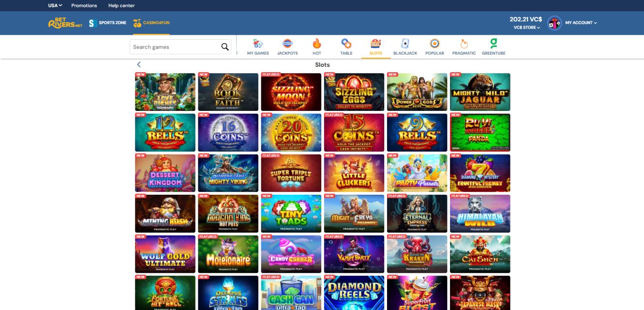
Task: Open the Sizzling Moon game
Action: [291, 92]
